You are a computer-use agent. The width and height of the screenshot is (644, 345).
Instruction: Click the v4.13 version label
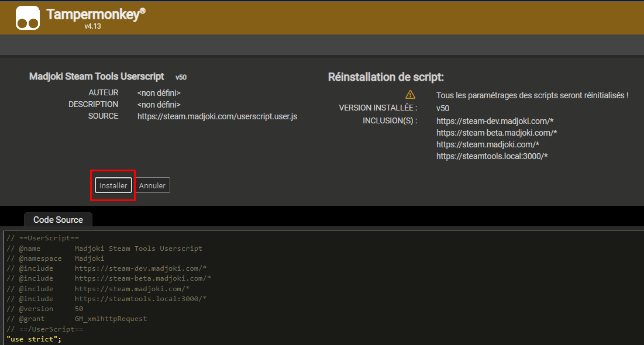[x=92, y=26]
